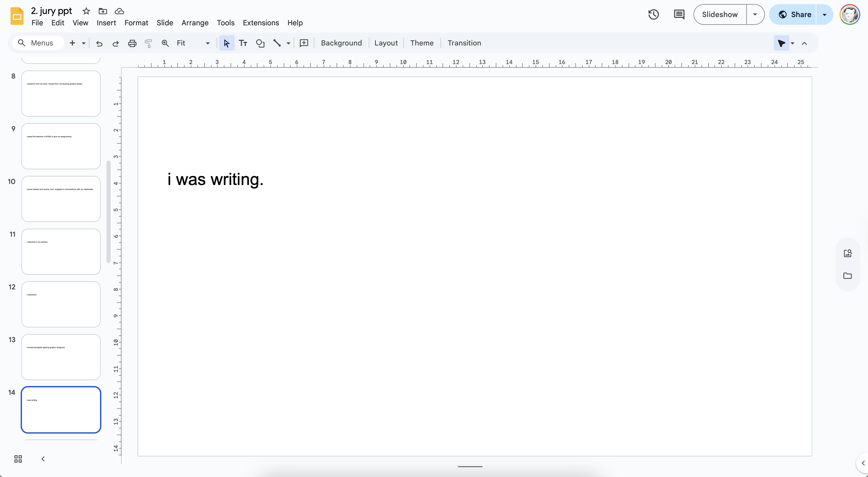The width and height of the screenshot is (868, 477).
Task: Click the Print icon
Action: (x=132, y=43)
